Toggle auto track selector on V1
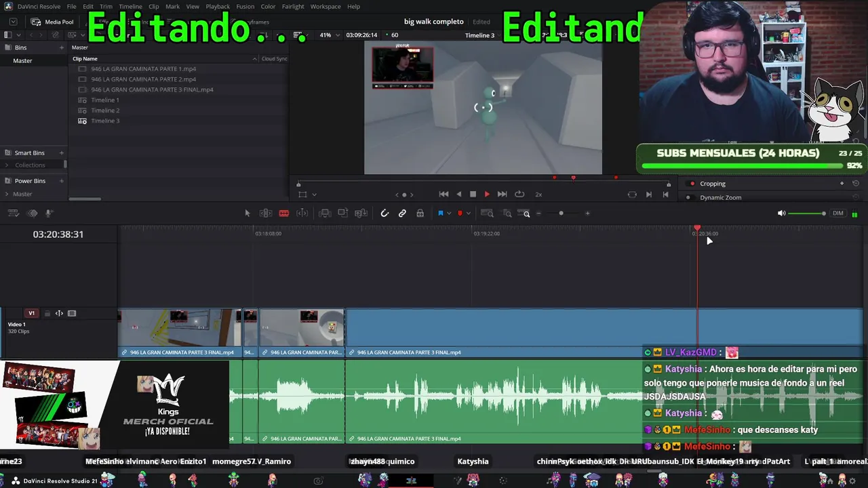868x488 pixels. pos(59,314)
